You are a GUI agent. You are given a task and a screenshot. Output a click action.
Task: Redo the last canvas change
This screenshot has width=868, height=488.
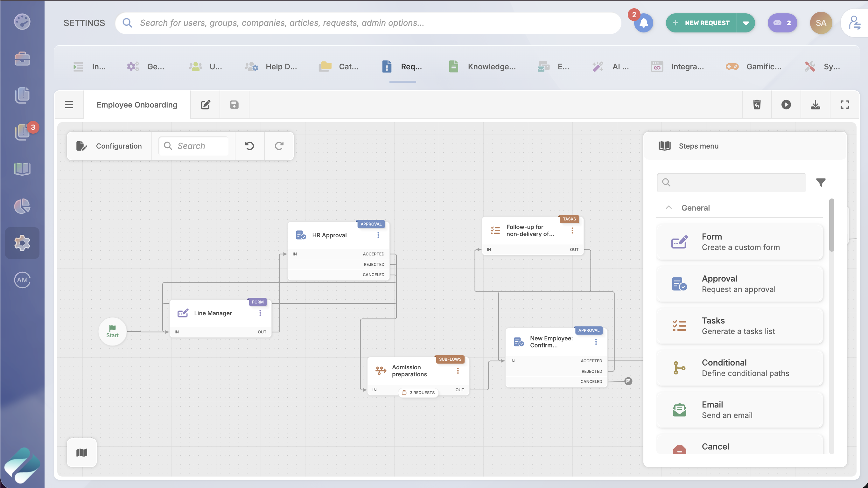[x=279, y=146]
